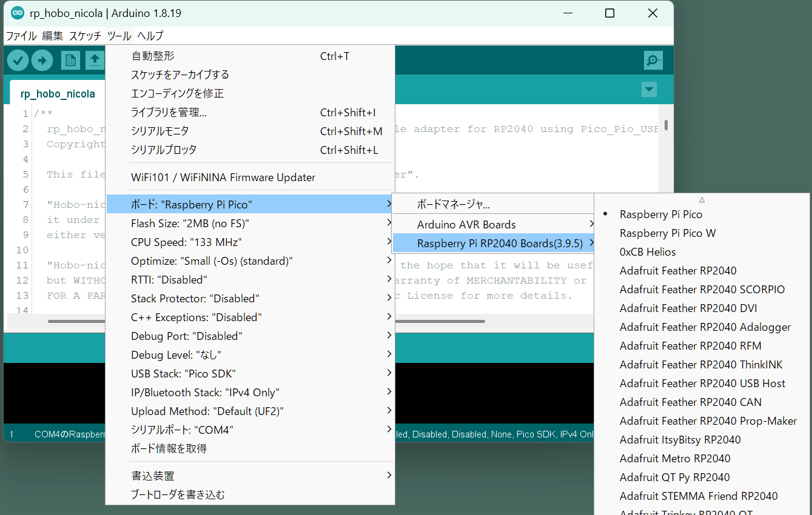Click the Verify sketch checkmark icon

(x=18, y=60)
